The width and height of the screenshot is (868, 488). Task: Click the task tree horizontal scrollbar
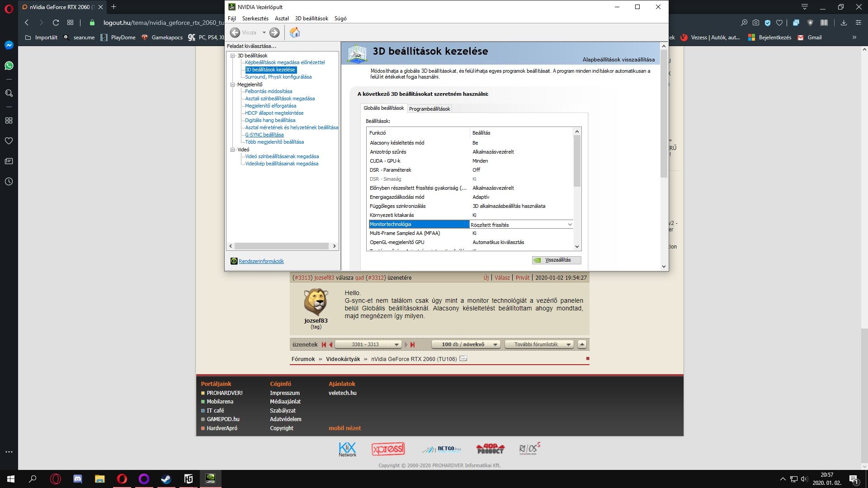(282, 246)
